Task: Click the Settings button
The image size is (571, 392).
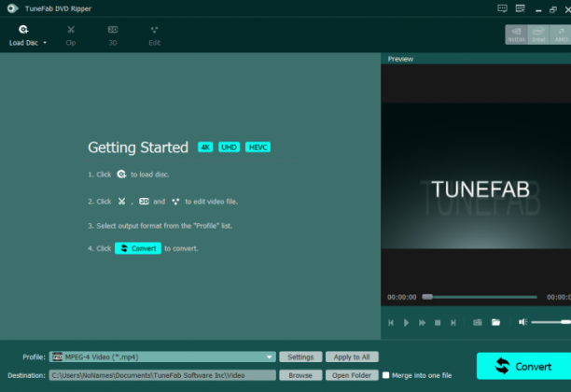Action: [x=300, y=357]
